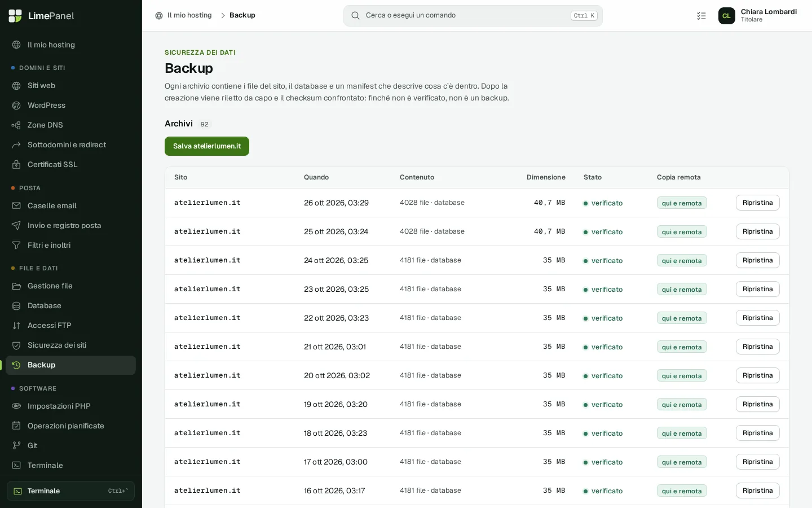
Task: Open the Terminale item under Software
Action: coord(70,466)
